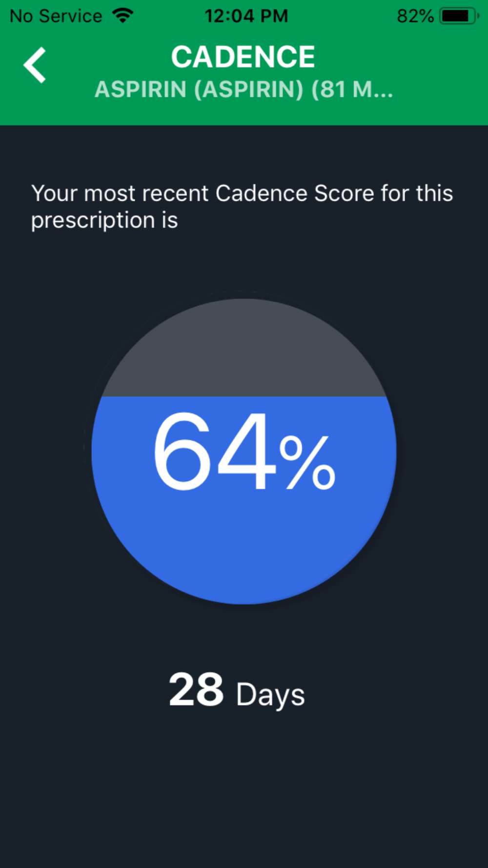Tap the words 'prescription is'
Image resolution: width=488 pixels, height=868 pixels.
tap(104, 220)
